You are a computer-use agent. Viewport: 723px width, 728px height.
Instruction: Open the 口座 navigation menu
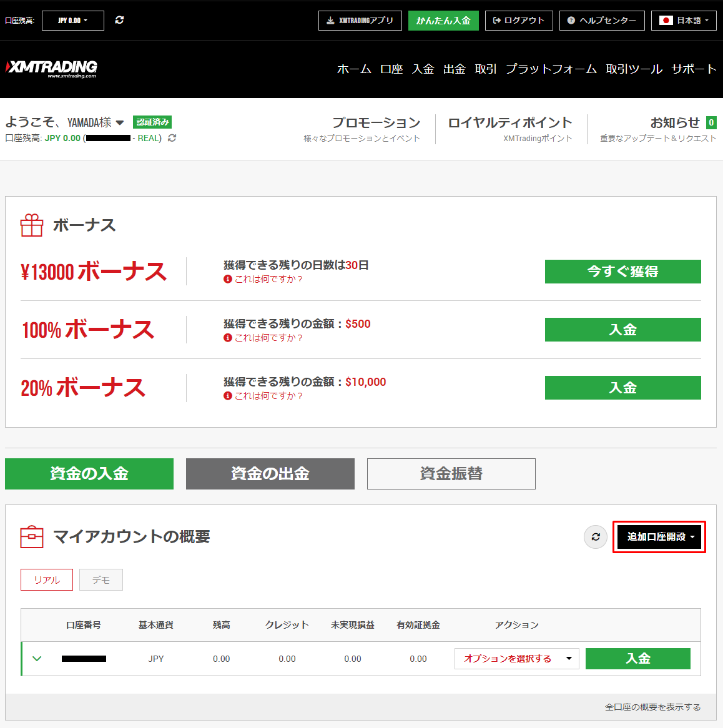(391, 69)
